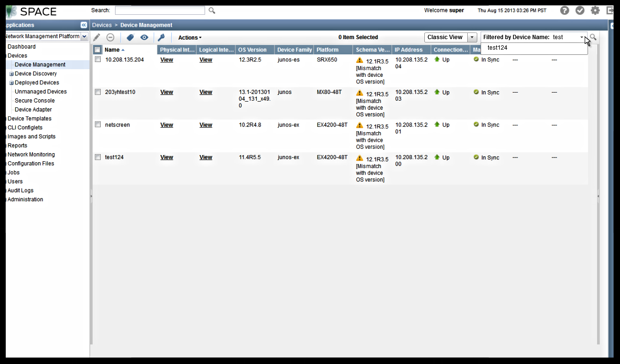Check the netscreen row checkbox
This screenshot has height=364, width=620.
click(97, 124)
